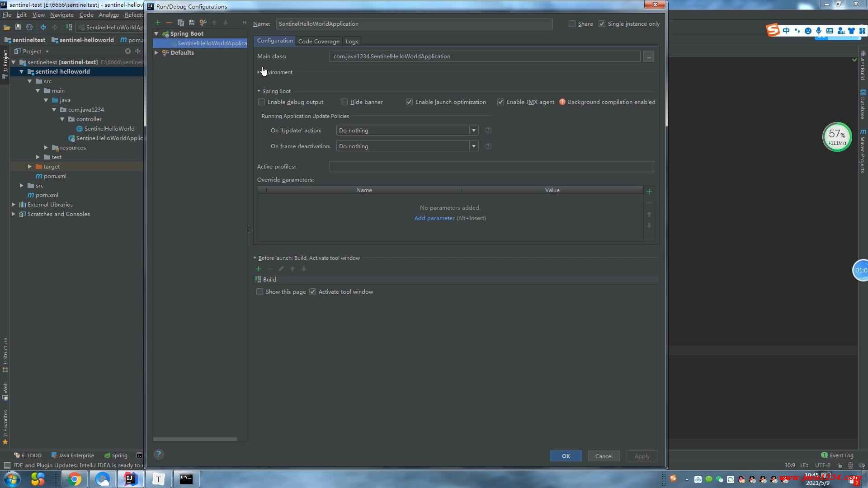
Task: Open the Navigate menu
Action: 62,15
